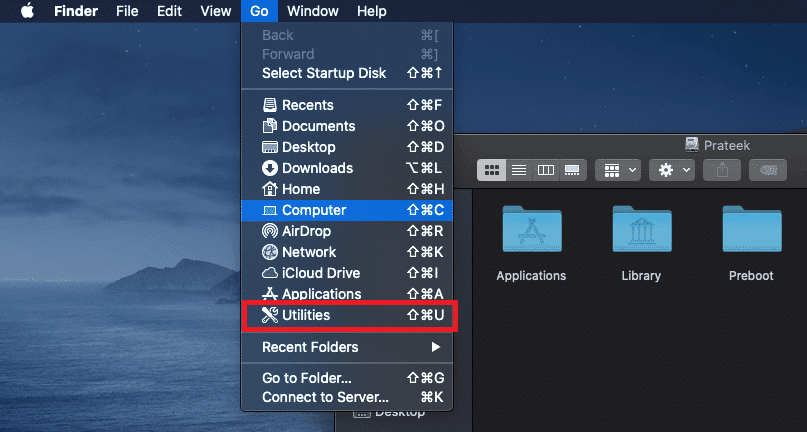
Task: Select the Library folder icon
Action: [642, 229]
